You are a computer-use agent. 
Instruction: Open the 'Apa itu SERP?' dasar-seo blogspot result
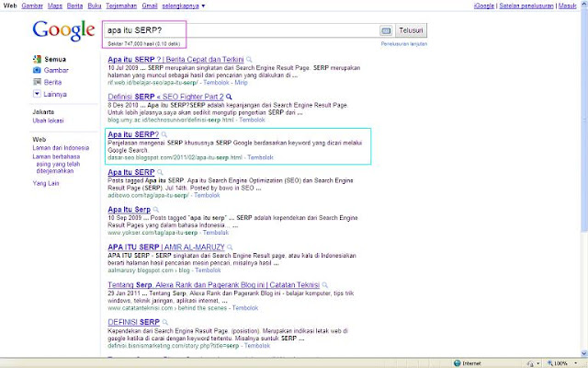tap(133, 134)
